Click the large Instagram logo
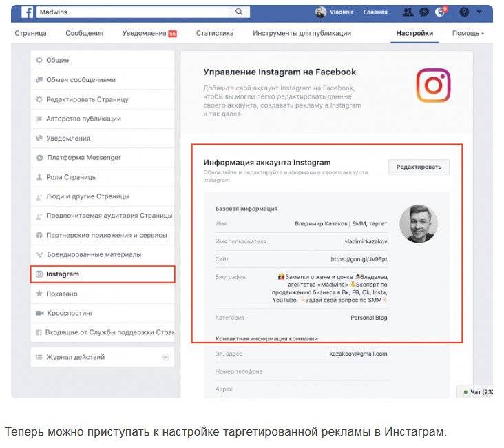Image resolution: width=504 pixels, height=448 pixels. tap(433, 85)
